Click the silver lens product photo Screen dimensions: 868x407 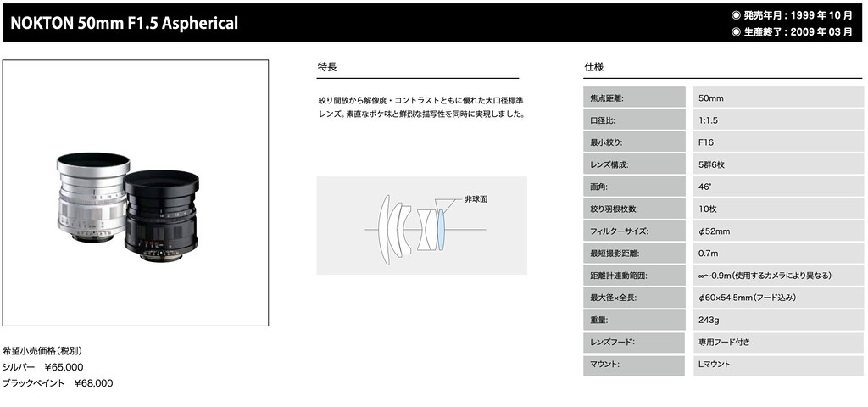click(x=92, y=197)
